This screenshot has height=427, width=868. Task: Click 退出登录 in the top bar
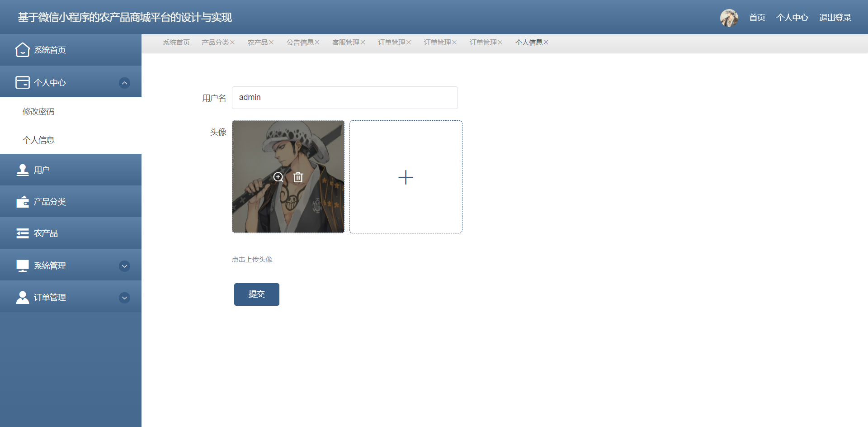coord(835,18)
